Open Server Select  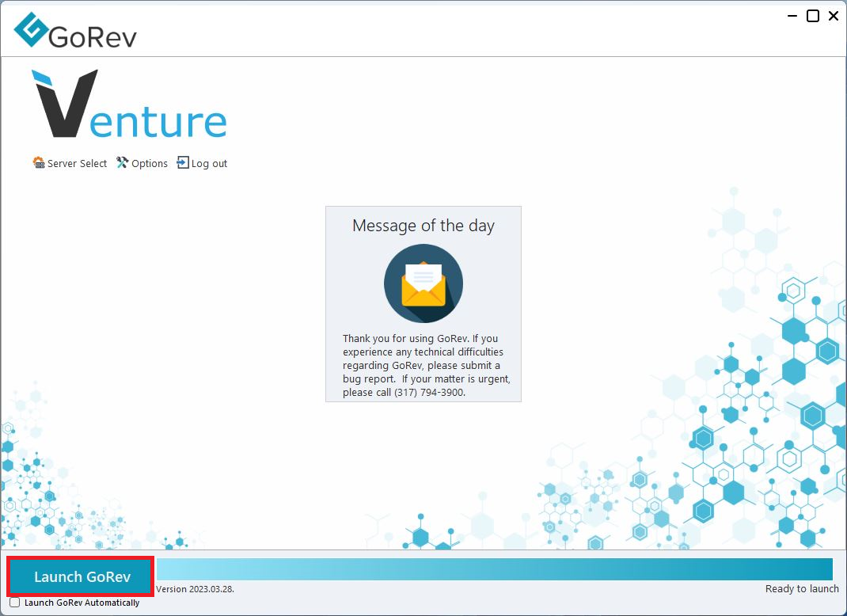point(70,163)
